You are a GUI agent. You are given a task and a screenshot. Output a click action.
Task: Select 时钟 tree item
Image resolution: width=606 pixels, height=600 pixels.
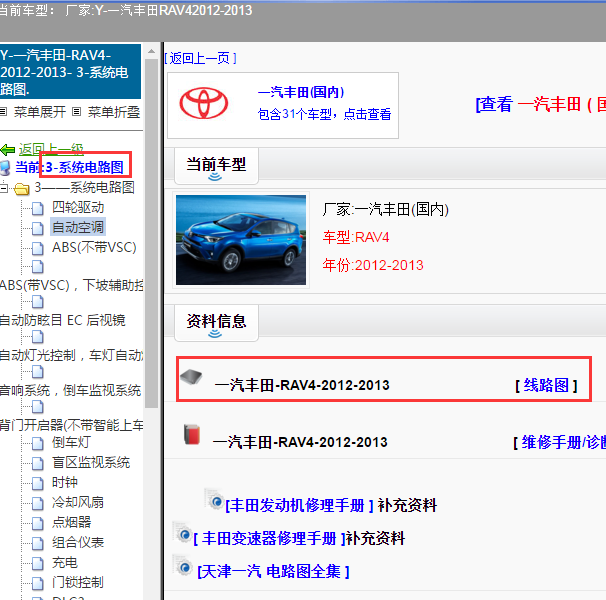tap(65, 483)
